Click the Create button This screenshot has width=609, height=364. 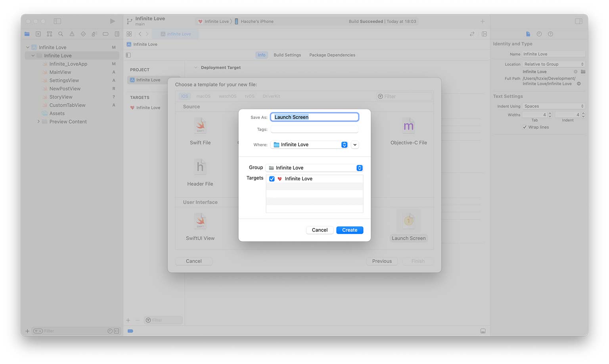[350, 230]
